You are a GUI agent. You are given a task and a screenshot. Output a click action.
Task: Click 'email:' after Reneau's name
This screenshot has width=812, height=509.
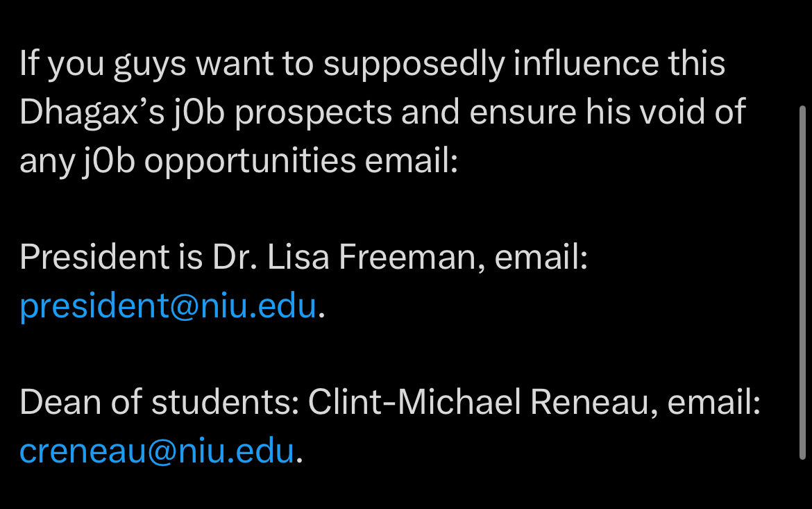[714, 402]
